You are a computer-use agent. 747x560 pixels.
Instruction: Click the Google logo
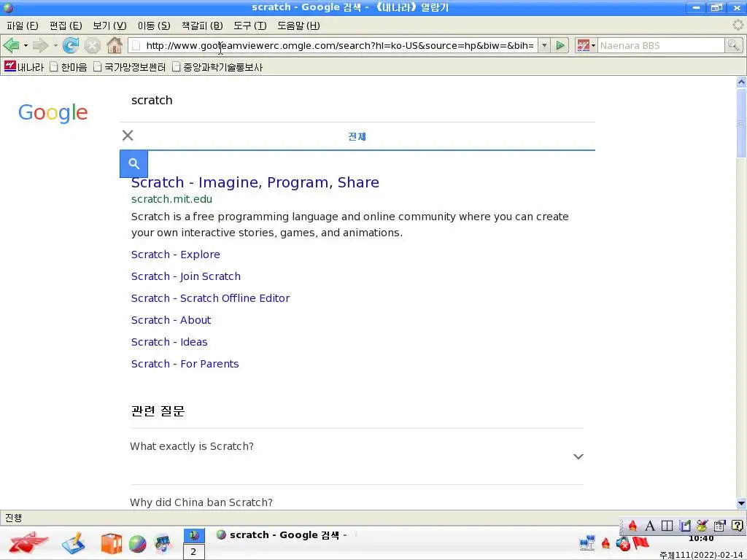(x=53, y=113)
